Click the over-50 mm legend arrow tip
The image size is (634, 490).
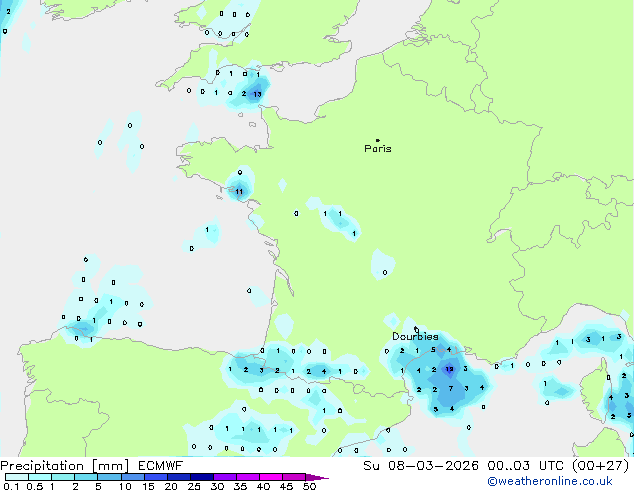pos(317,477)
